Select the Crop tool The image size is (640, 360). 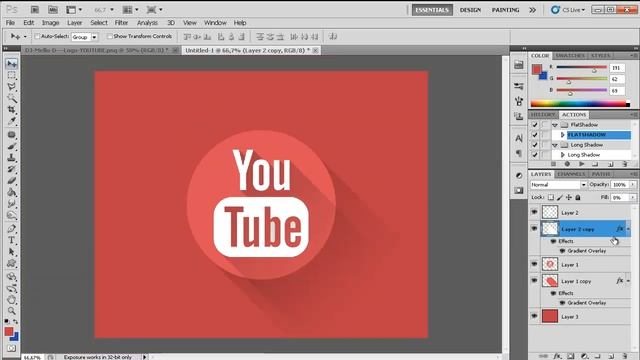[11, 110]
